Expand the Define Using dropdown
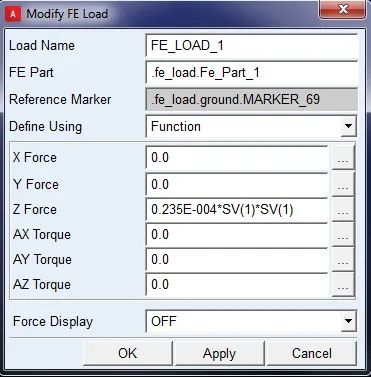This screenshot has height=377, width=371. coord(348,126)
